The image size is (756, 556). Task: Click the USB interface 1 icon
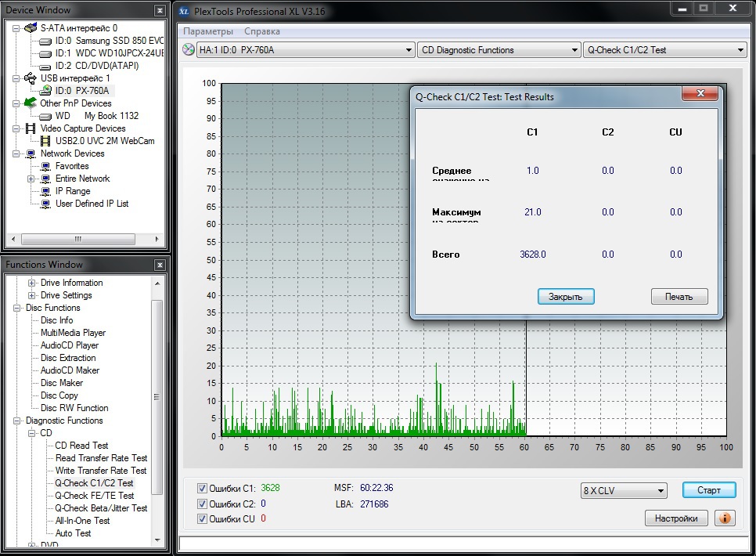point(31,78)
